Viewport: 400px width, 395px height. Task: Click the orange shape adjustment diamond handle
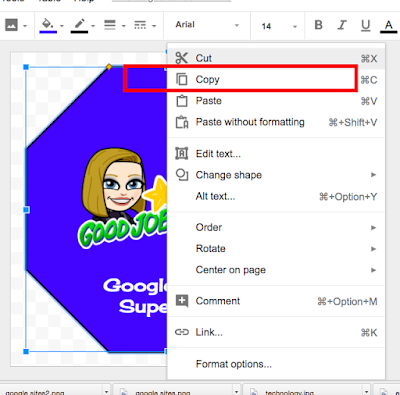point(109,67)
